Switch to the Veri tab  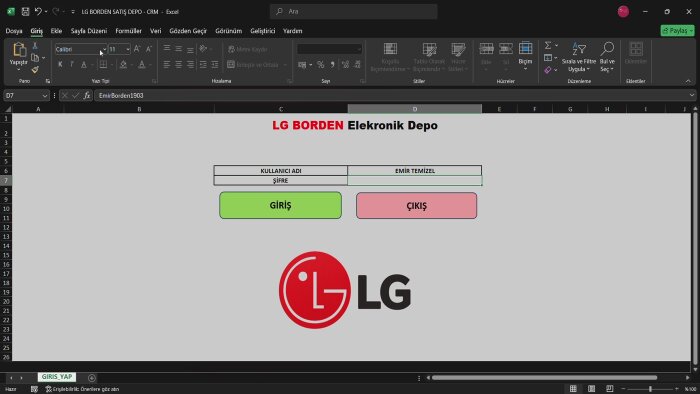(x=155, y=31)
